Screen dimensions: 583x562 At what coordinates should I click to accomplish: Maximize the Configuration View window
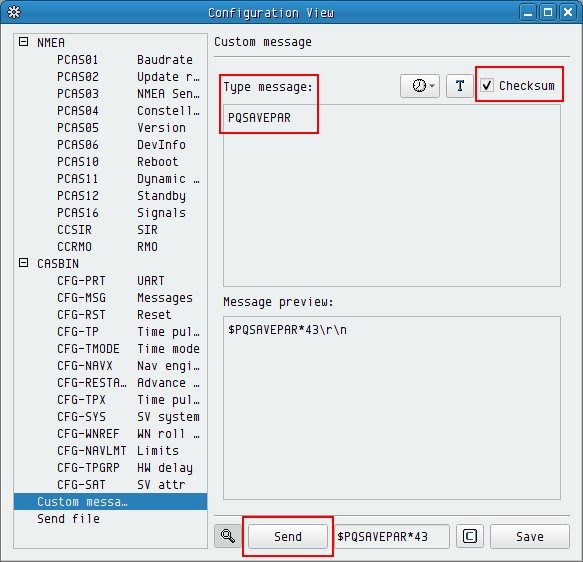point(548,12)
